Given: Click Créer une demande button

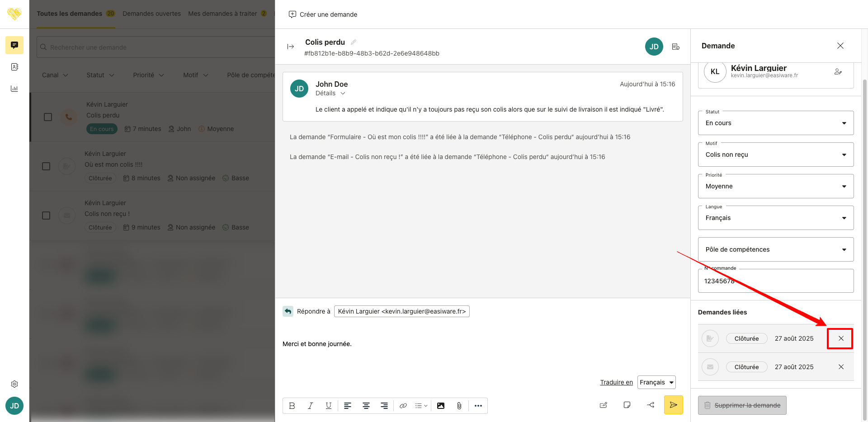Looking at the screenshot, I should point(323,14).
